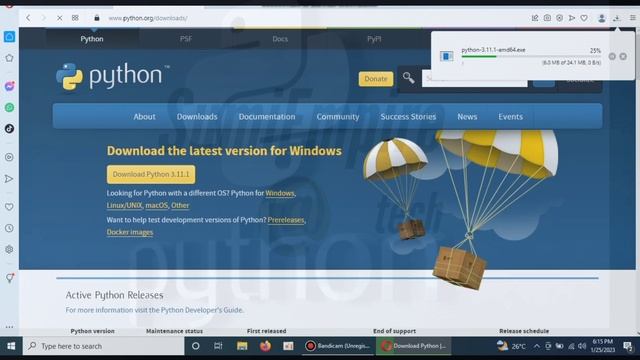640x360 pixels.
Task: Select the Python top tab
Action: pyautogui.click(x=92, y=39)
